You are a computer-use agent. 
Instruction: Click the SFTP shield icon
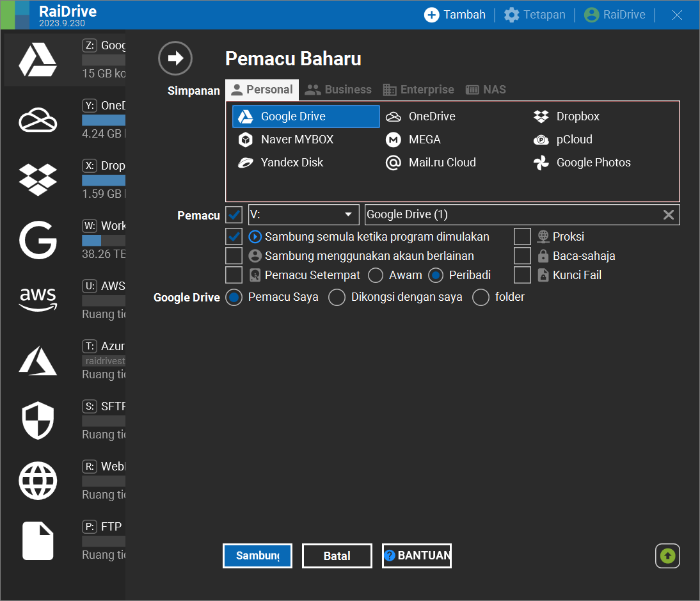(x=38, y=421)
